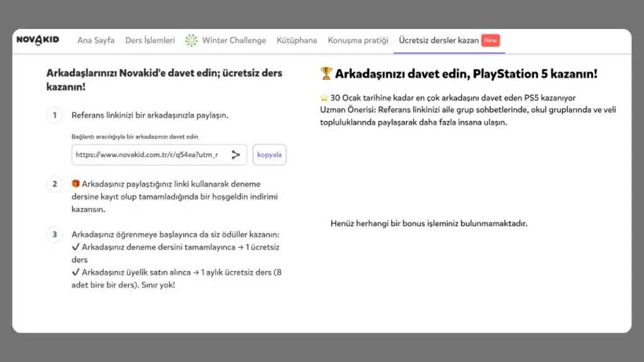Open the Winter Challenge text link
The height and width of the screenshot is (362, 644).
coord(234,40)
